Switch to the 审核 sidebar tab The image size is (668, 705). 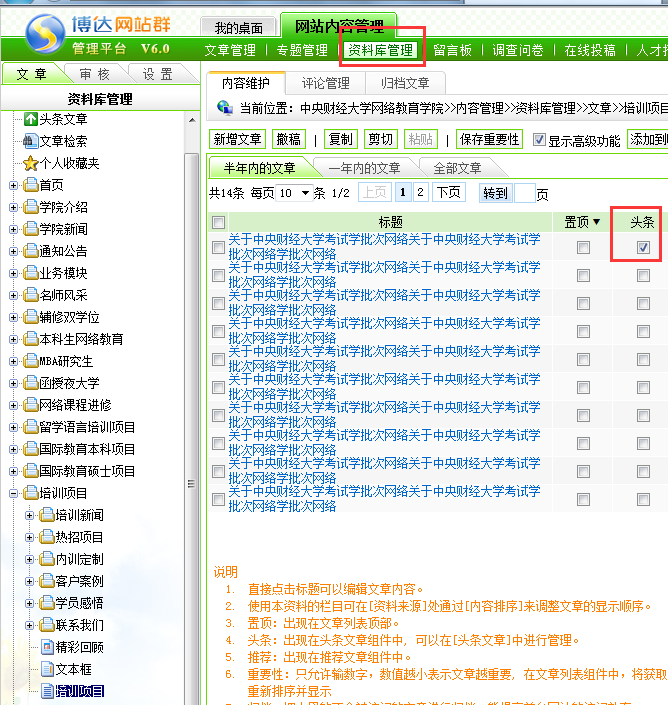coord(95,74)
